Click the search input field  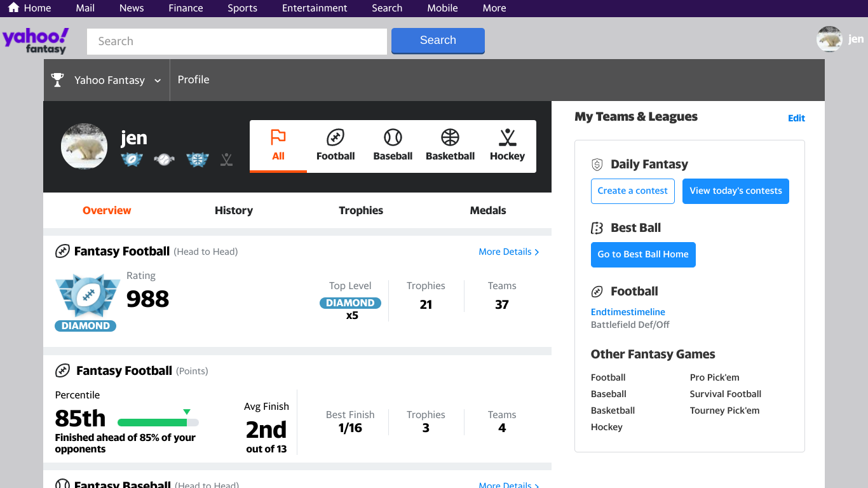point(237,41)
